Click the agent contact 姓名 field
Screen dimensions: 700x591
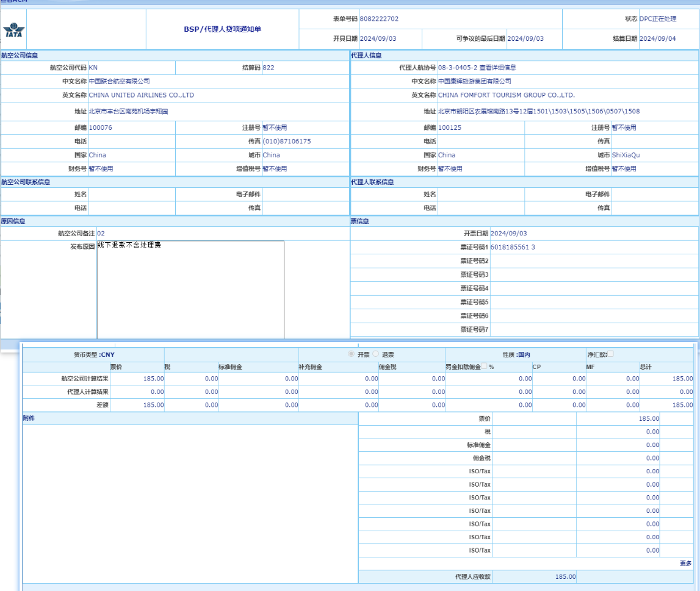coord(481,195)
